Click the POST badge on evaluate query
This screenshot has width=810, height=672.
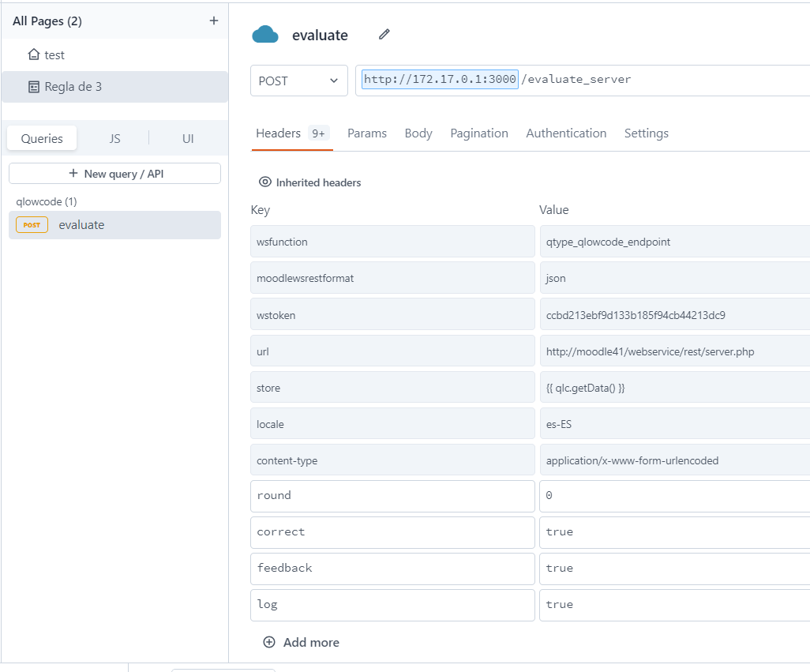32,225
